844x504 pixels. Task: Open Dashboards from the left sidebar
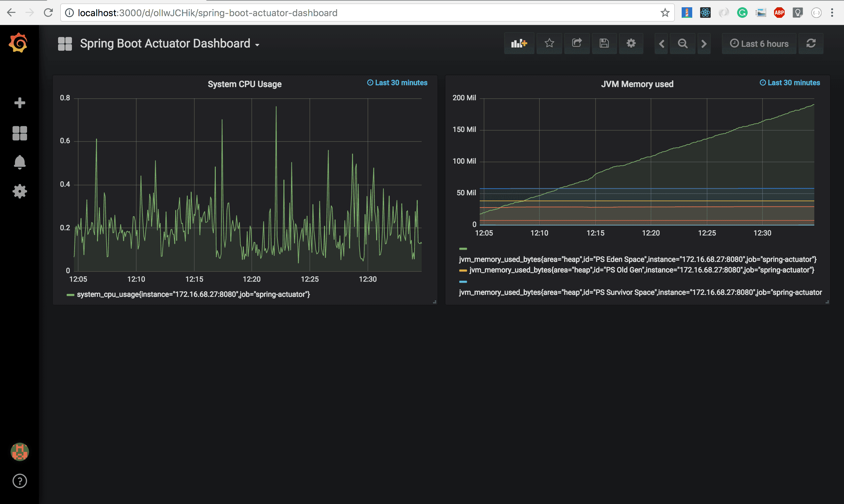pos(19,133)
